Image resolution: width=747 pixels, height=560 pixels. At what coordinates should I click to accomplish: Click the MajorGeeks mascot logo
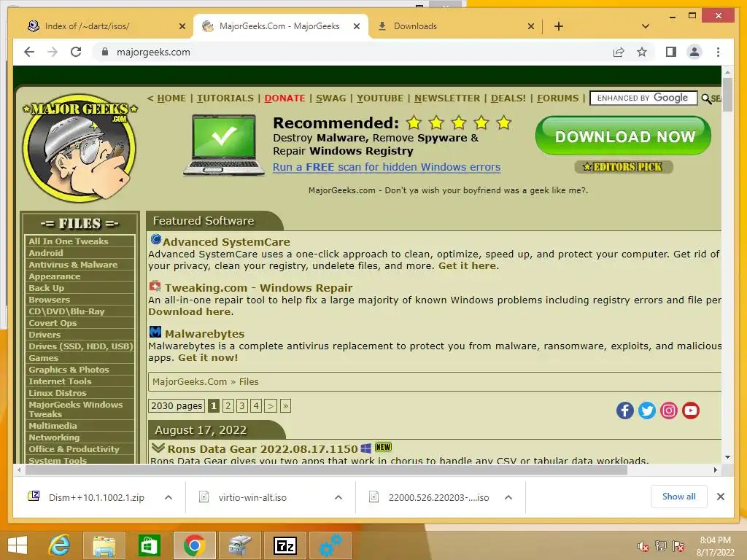[x=80, y=147]
